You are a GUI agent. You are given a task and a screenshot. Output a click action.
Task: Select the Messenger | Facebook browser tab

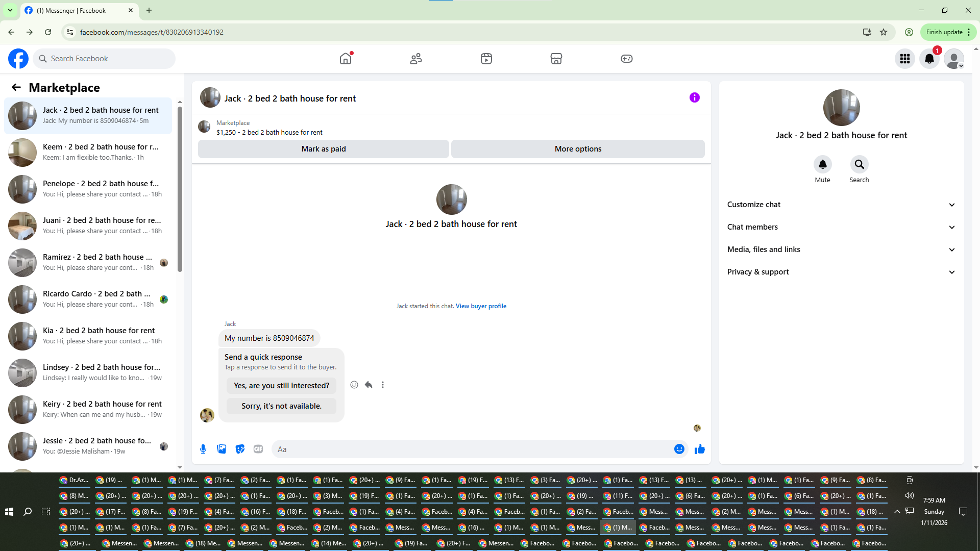(79, 10)
